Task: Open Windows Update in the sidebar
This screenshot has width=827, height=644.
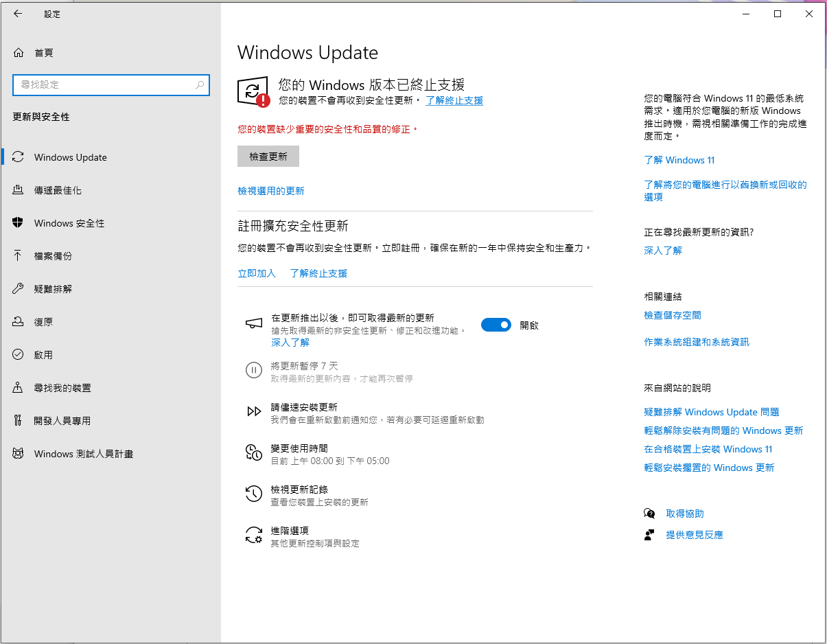Action: click(x=111, y=157)
